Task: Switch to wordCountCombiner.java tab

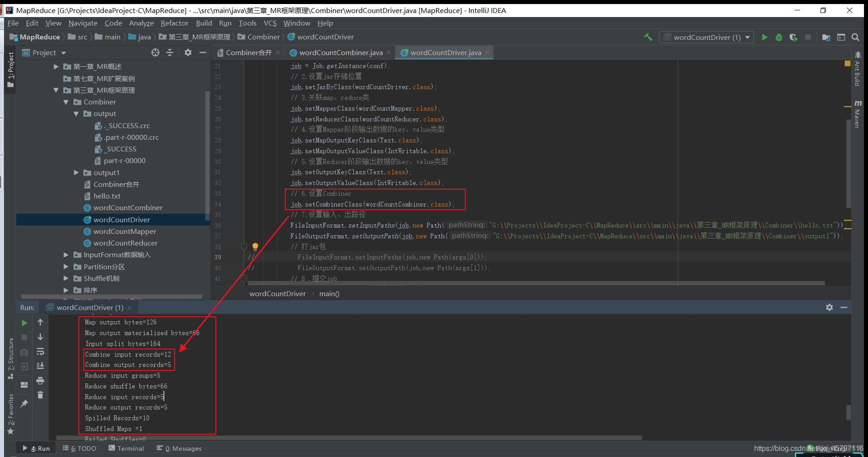Action: pos(341,53)
